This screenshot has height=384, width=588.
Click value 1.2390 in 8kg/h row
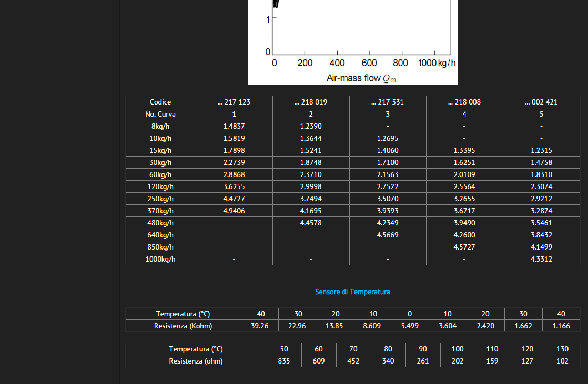tap(311, 126)
